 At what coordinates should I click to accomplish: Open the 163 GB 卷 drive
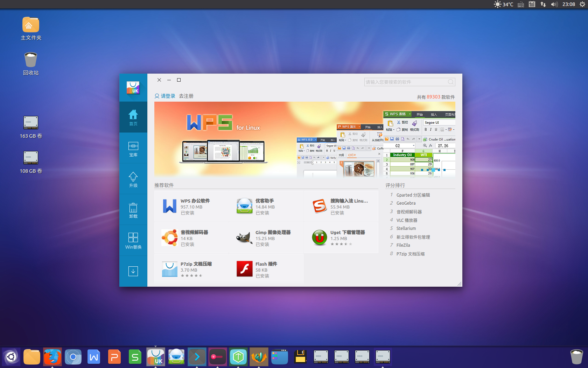[31, 127]
